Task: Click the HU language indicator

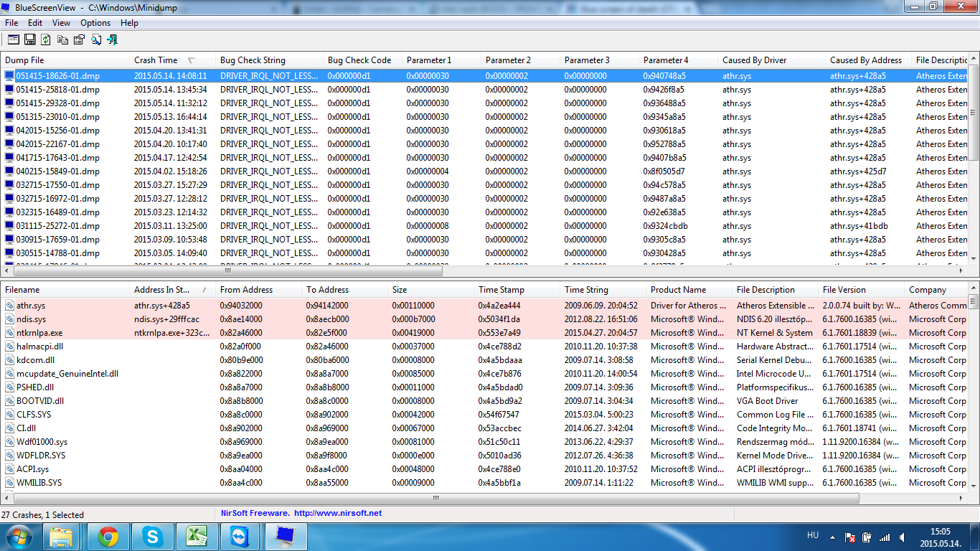Action: pos(812,536)
